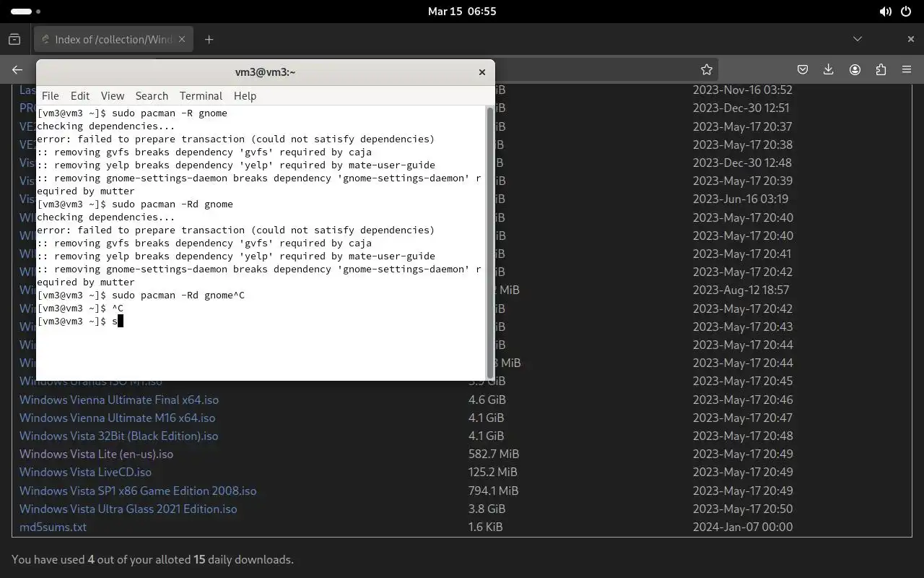
Task: Open Windows Vienna Ultimate Final x64.iso link
Action: coord(119,400)
